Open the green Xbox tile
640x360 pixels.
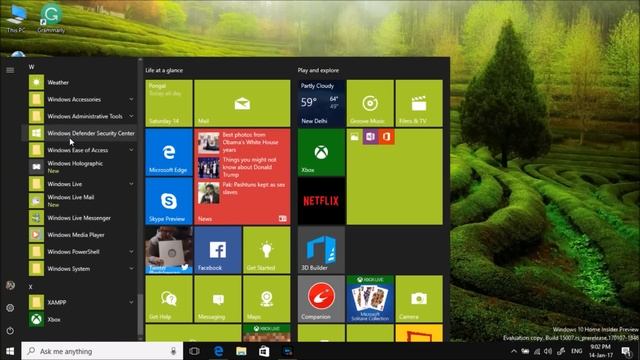pyautogui.click(x=321, y=152)
